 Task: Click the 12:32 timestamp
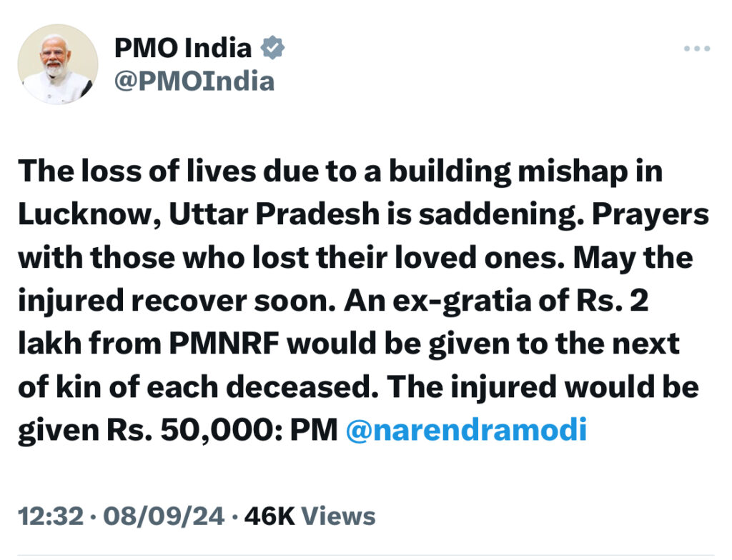click(x=51, y=516)
